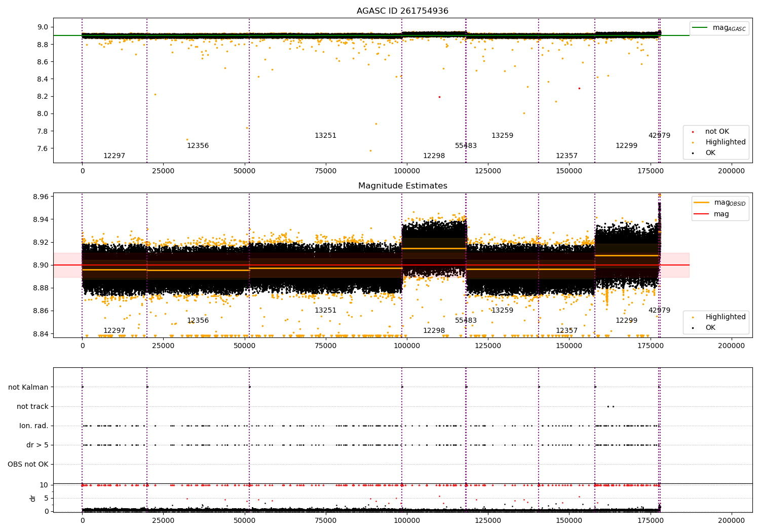Click x-axis tick 200000 in bottom plot
The image size is (760, 532).
tap(732, 520)
